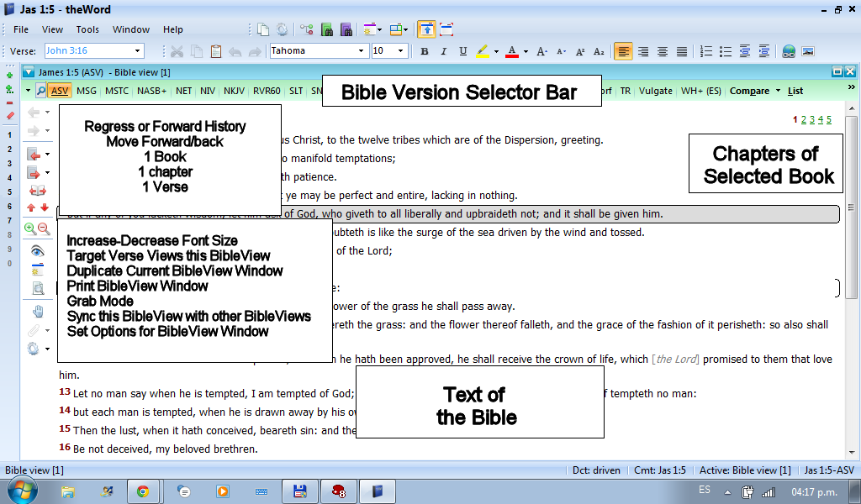
Task: Activate grab mode hand icon
Action: [37, 311]
